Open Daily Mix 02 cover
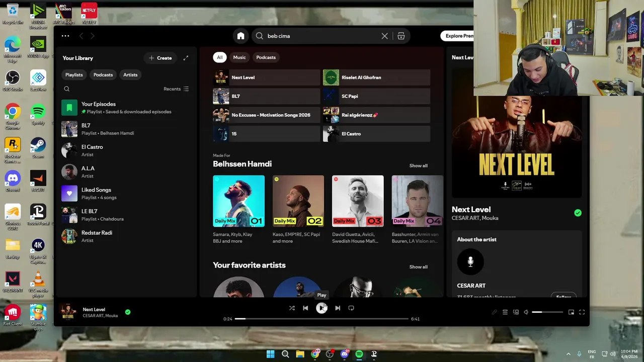 point(298,201)
